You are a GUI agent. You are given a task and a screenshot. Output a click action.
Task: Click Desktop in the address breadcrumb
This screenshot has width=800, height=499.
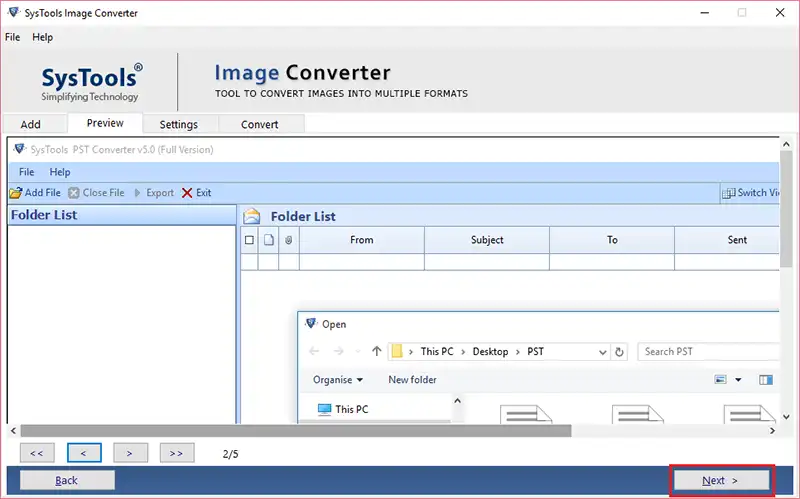pyautogui.click(x=490, y=352)
